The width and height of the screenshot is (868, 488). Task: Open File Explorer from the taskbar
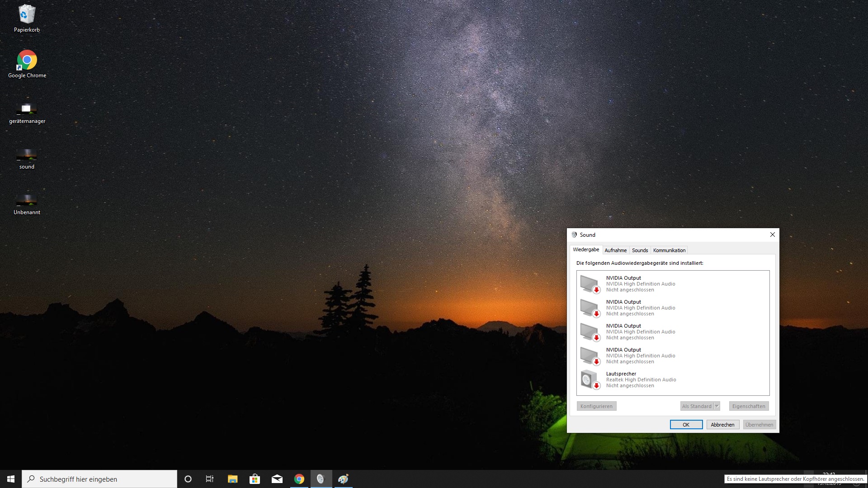click(232, 479)
